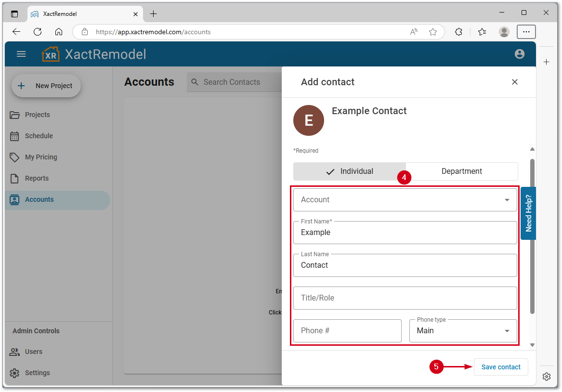Start a New Project
This screenshot has width=562, height=392.
pyautogui.click(x=46, y=86)
